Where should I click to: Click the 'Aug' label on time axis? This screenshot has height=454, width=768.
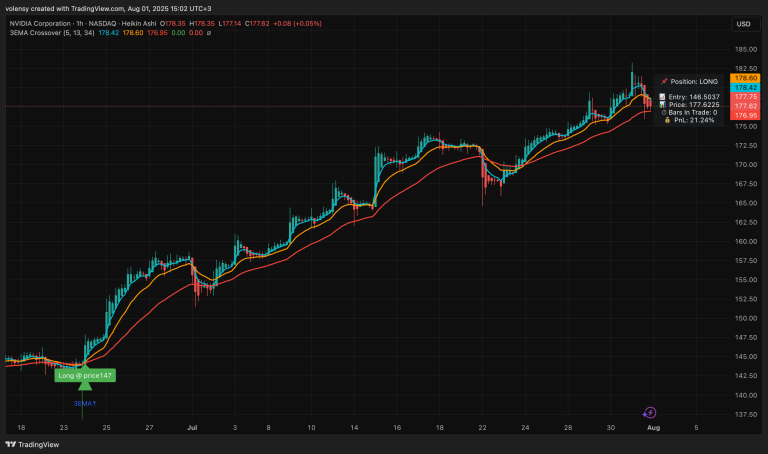pos(653,428)
